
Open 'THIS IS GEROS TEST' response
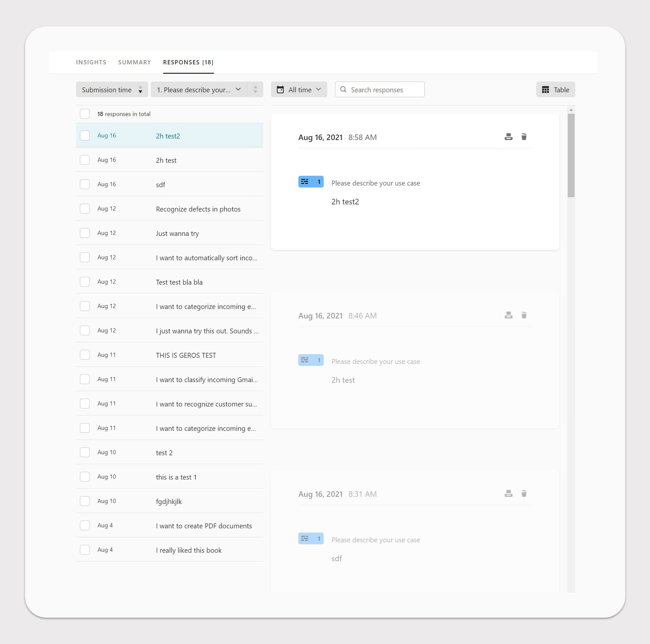tap(170, 355)
